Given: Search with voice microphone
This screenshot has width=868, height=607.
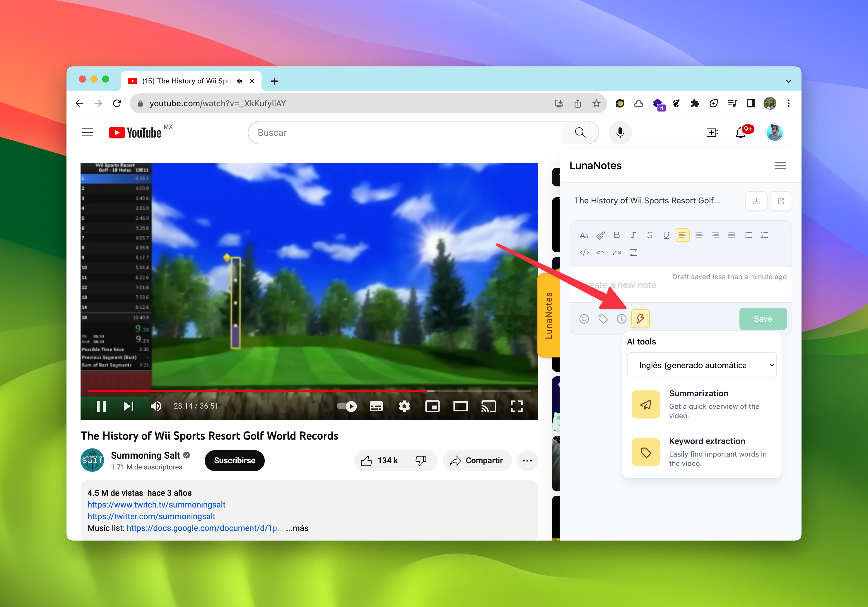Looking at the screenshot, I should (620, 133).
